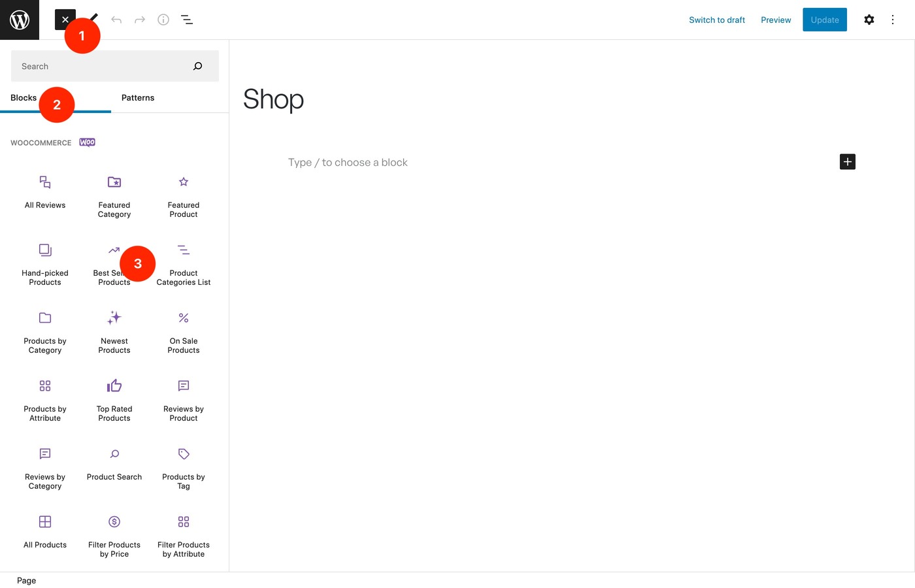Select the Featured Product block
The width and height of the screenshot is (915, 588).
(183, 196)
